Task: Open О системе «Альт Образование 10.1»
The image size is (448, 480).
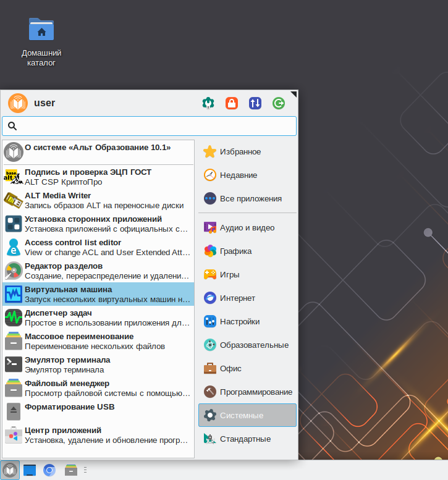Action: pos(98,152)
